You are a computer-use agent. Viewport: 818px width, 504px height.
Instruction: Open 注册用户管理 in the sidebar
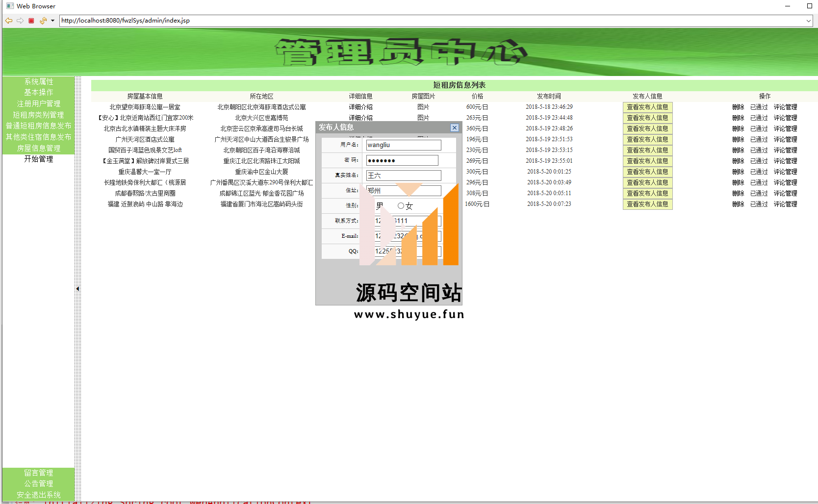point(39,103)
